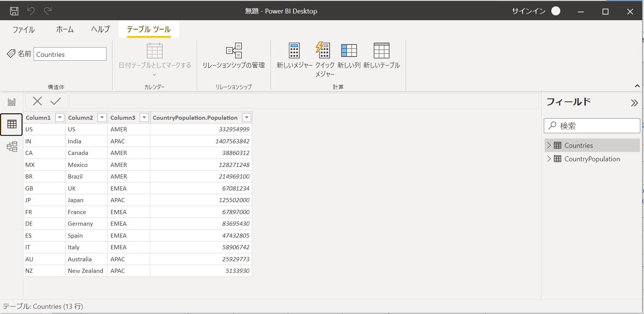The width and height of the screenshot is (644, 314).
Task: Click the name tag icon beside 名前
Action: coord(11,54)
